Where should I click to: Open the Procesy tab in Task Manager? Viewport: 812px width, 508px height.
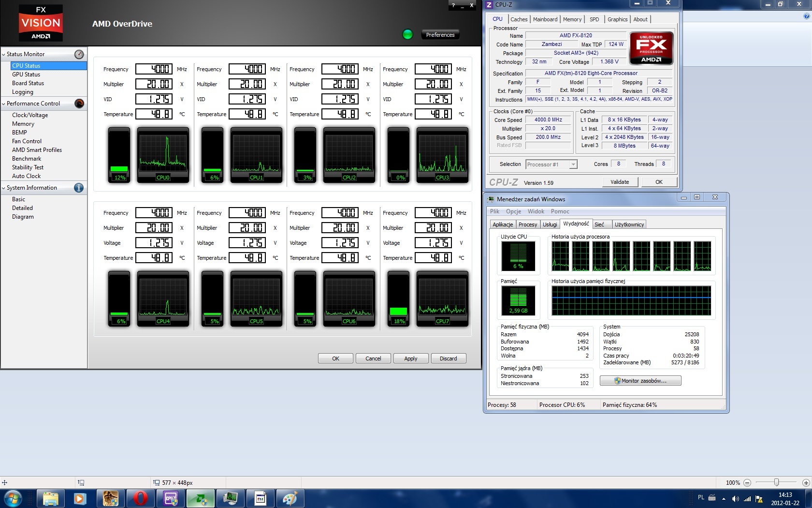pyautogui.click(x=527, y=224)
